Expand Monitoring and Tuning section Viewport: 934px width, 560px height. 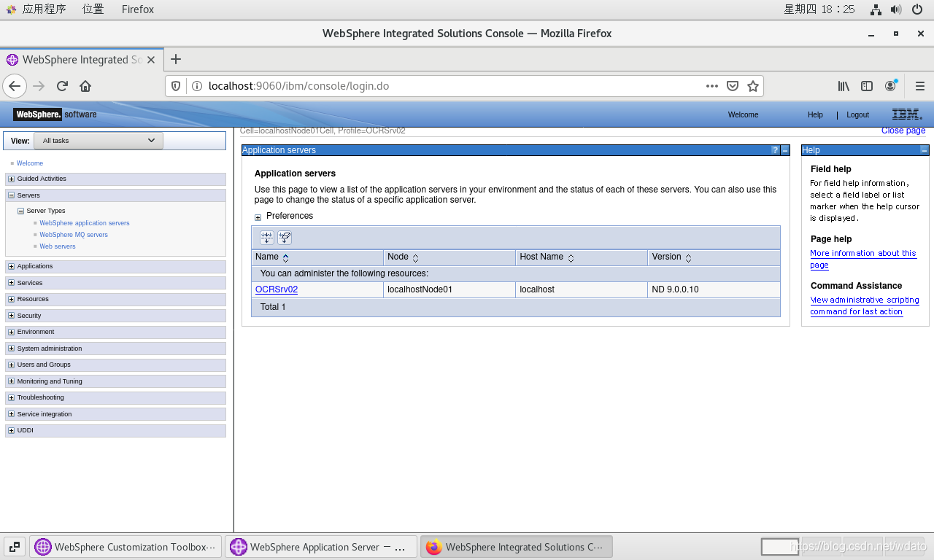point(11,381)
